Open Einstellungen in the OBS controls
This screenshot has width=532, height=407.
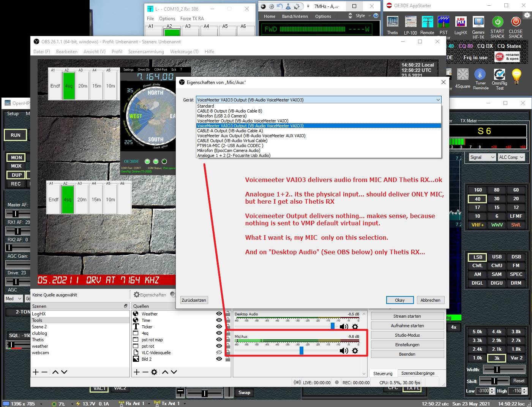coord(407,345)
